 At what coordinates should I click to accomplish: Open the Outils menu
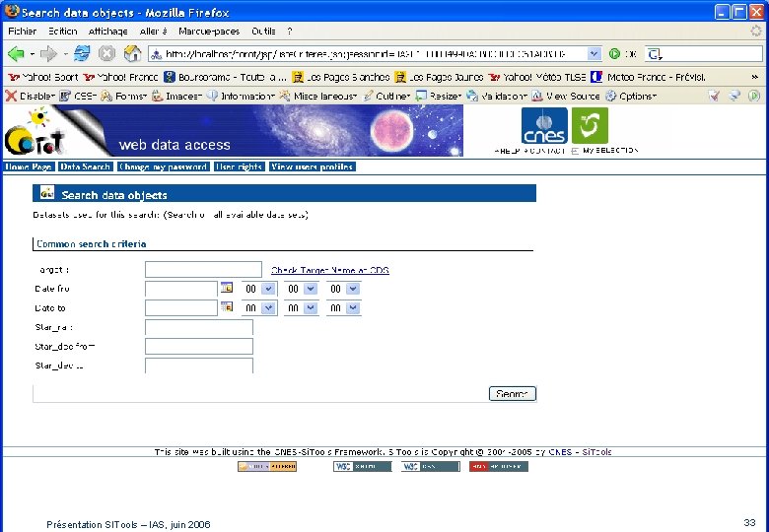263,32
